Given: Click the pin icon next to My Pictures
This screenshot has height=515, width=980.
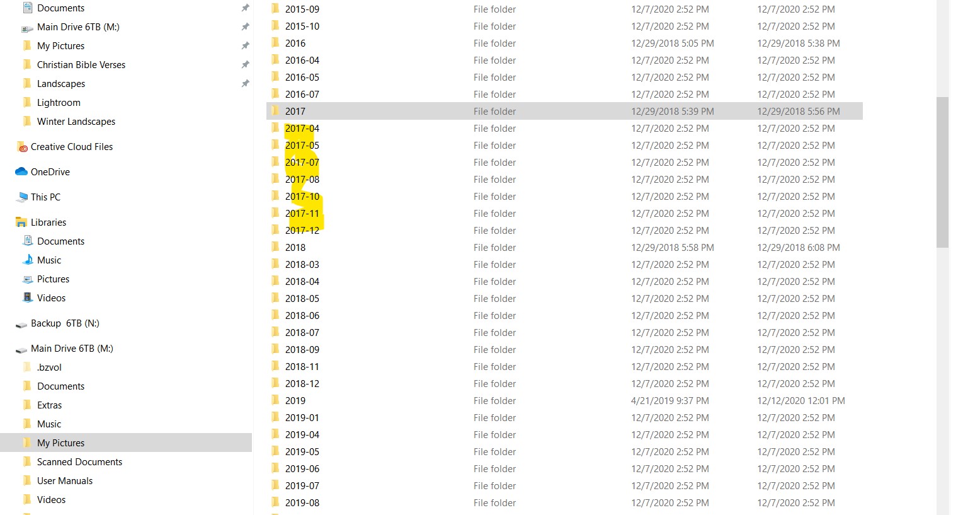Looking at the screenshot, I should click(x=245, y=45).
